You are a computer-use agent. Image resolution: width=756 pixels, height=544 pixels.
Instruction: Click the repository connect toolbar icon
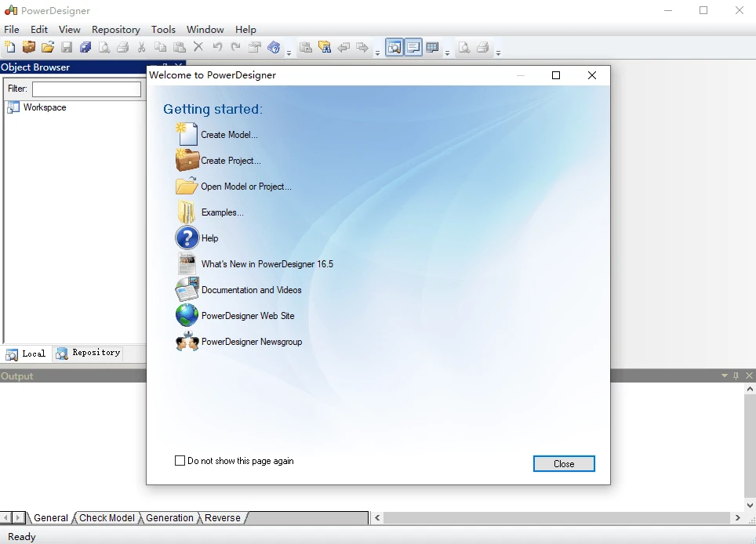(x=306, y=47)
